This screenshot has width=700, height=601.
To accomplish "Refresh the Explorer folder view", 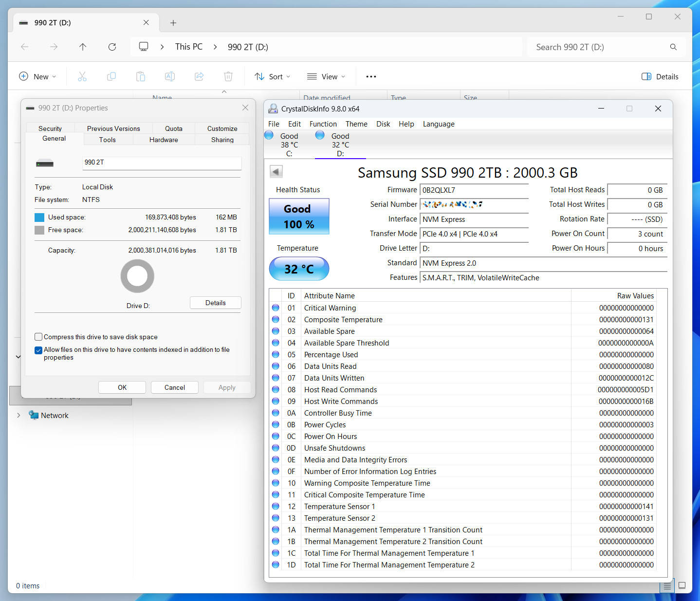I will click(112, 47).
